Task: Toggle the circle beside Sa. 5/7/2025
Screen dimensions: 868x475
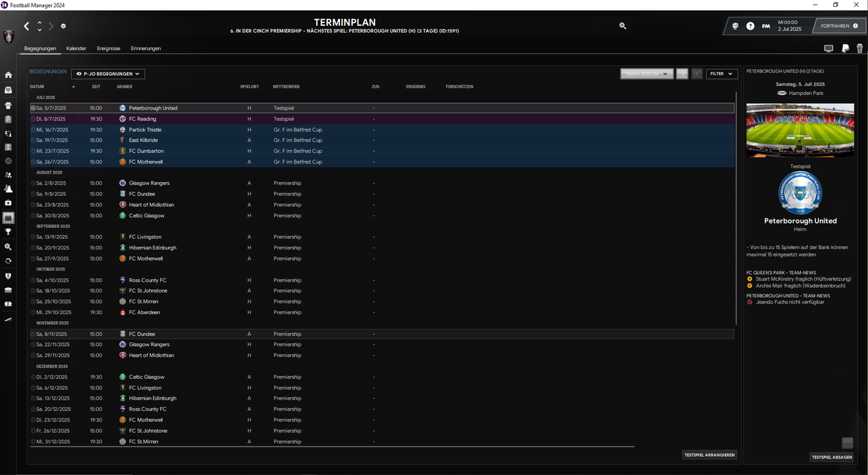Action: coord(33,108)
